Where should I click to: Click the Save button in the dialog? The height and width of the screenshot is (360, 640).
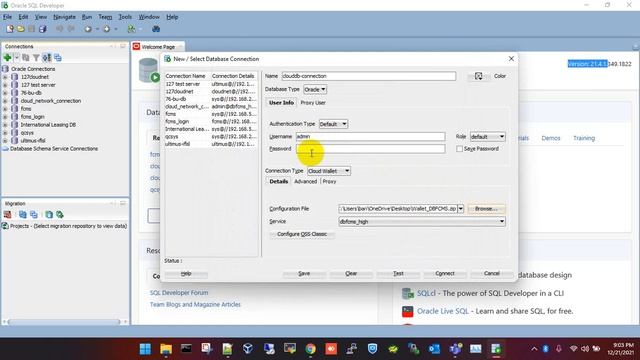tap(304, 273)
